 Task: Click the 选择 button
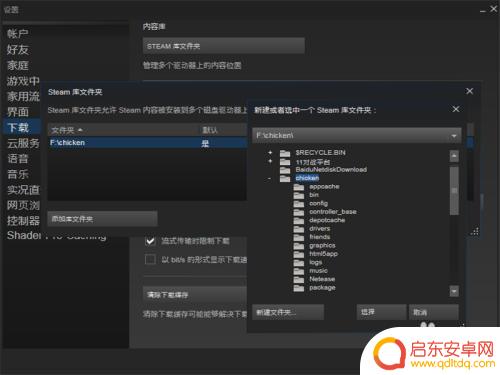click(x=381, y=312)
